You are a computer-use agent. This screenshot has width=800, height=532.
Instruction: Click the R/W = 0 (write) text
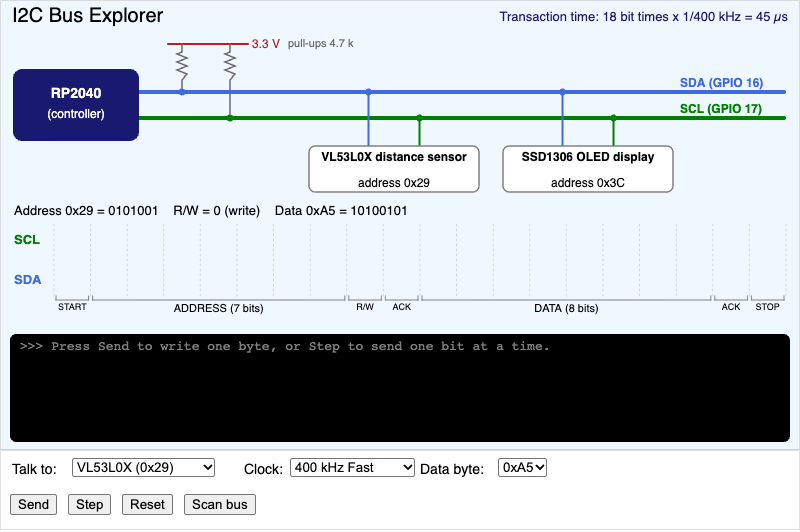[216, 211]
